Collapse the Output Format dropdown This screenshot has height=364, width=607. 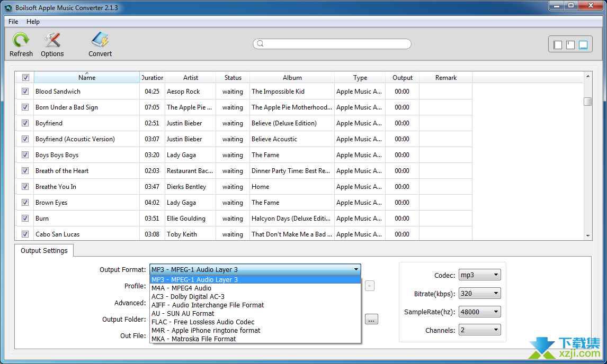click(x=356, y=269)
